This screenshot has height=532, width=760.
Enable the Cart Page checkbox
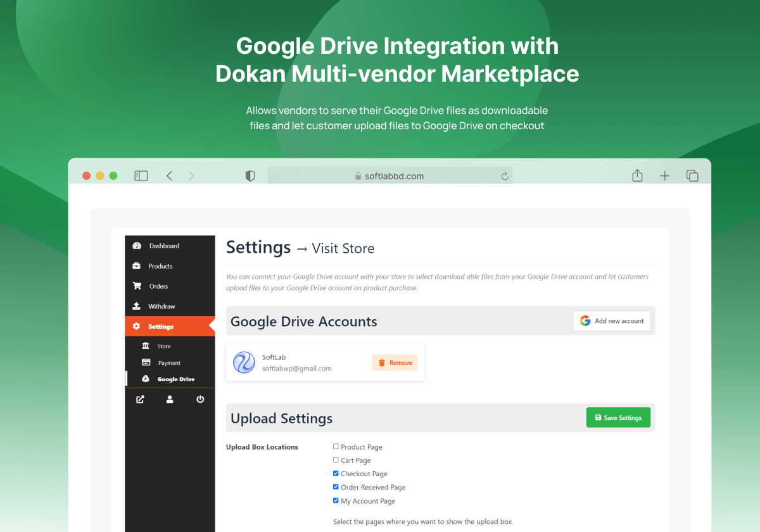click(336, 460)
